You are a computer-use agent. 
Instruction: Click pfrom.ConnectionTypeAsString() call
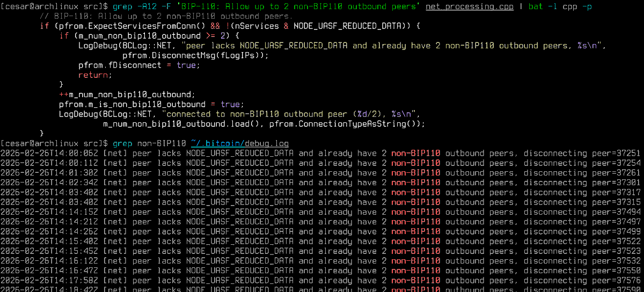coord(345,124)
